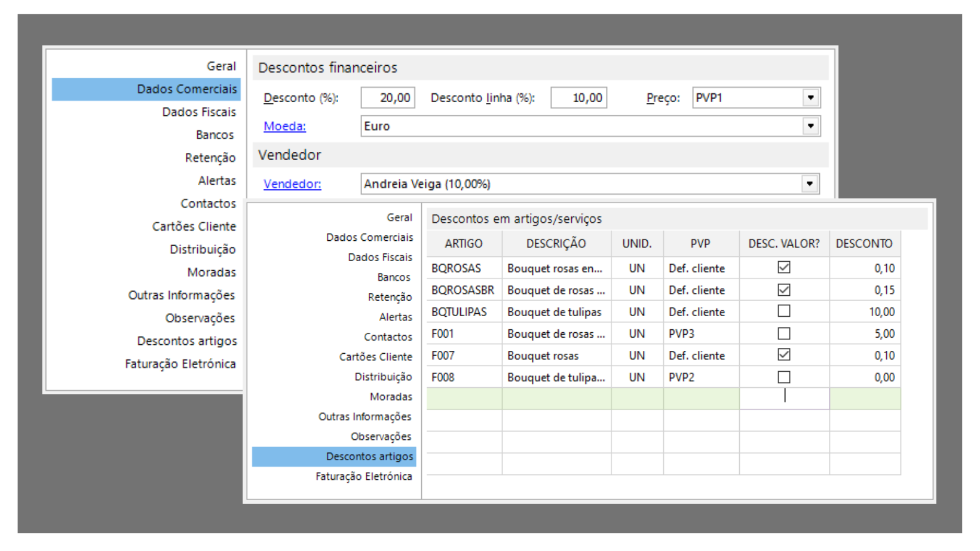Open the Vendedor Andreia Veiga dropdown
The width and height of the screenshot is (980, 551).
[810, 184]
